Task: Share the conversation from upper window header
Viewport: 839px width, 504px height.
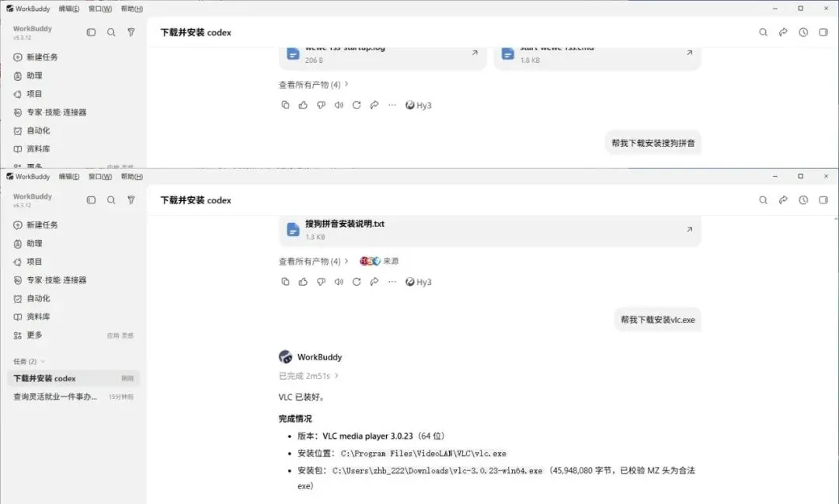Action: (783, 32)
